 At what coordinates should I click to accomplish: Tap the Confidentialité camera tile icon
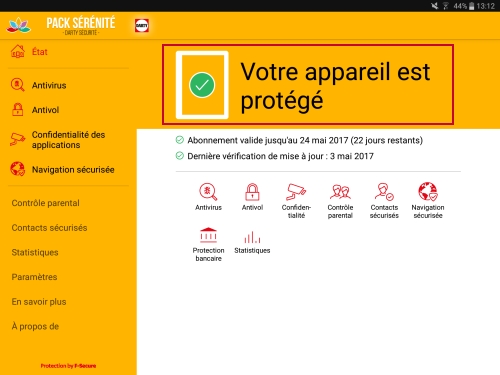click(296, 192)
